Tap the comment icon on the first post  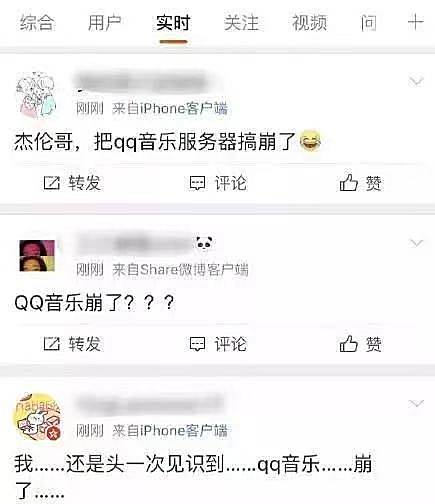[x=197, y=183]
